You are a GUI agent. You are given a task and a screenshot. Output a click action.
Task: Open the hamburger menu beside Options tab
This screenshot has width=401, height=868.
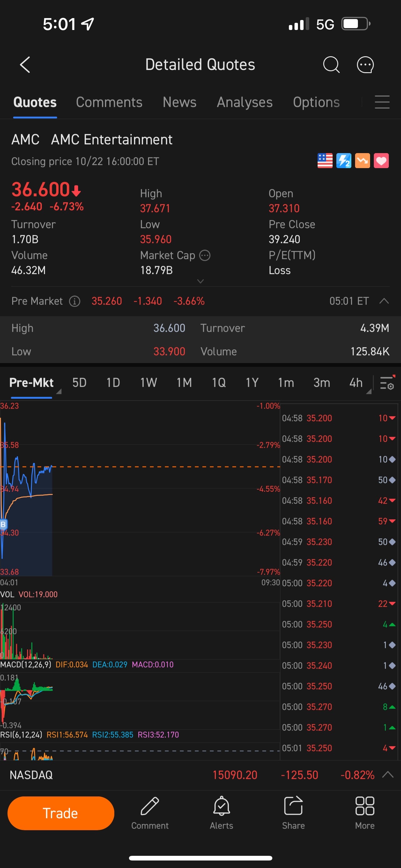coord(382,102)
